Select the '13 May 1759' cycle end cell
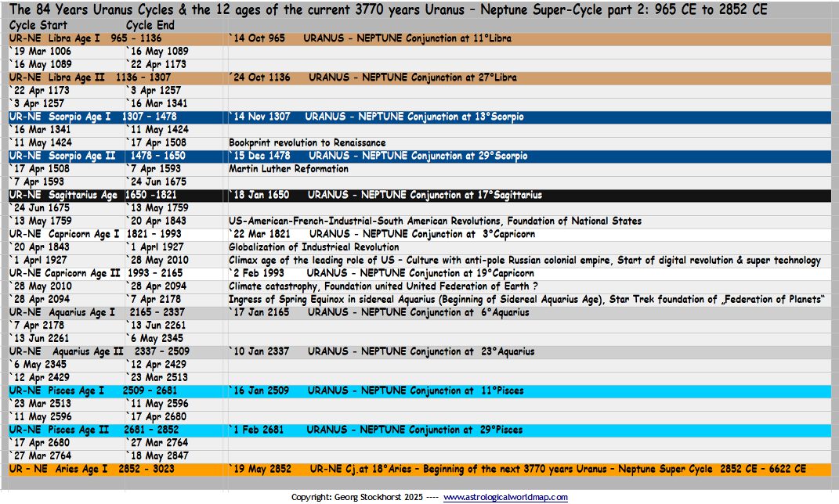Screen dimensions: 839x504 (157, 208)
